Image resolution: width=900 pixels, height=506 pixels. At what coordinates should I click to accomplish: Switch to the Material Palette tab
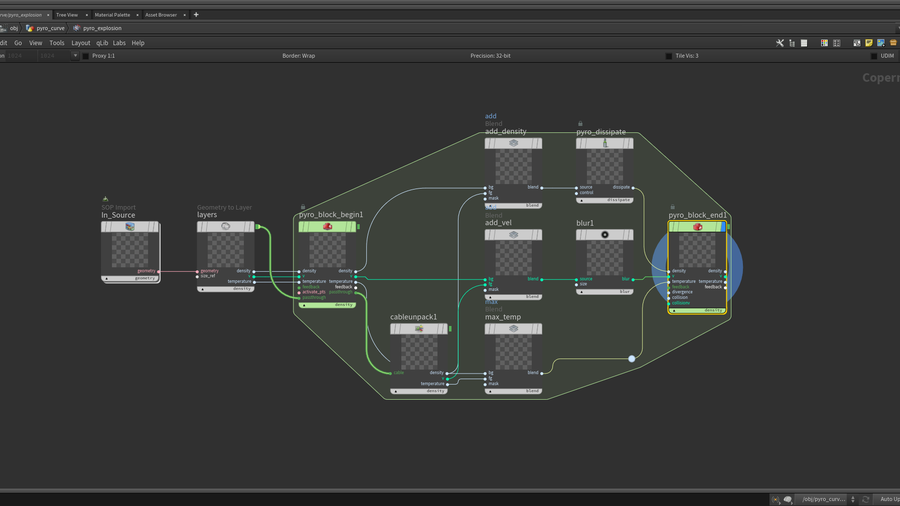(x=112, y=15)
